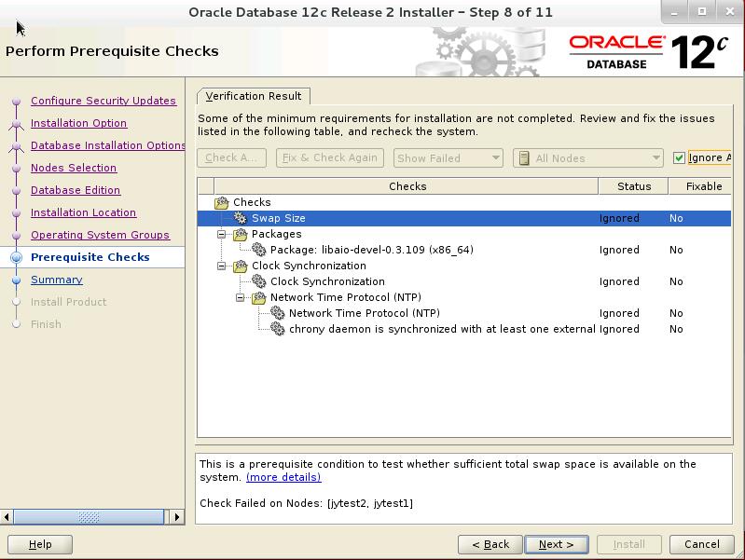
Task: Select the Network Time Protocol (NTP) child row
Action: coord(464,313)
